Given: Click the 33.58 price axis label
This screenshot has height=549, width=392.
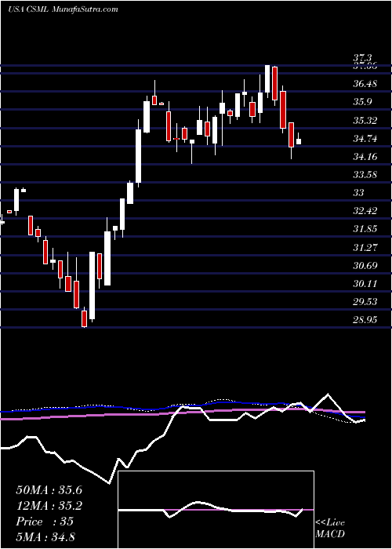Looking at the screenshot, I should 365,174.
